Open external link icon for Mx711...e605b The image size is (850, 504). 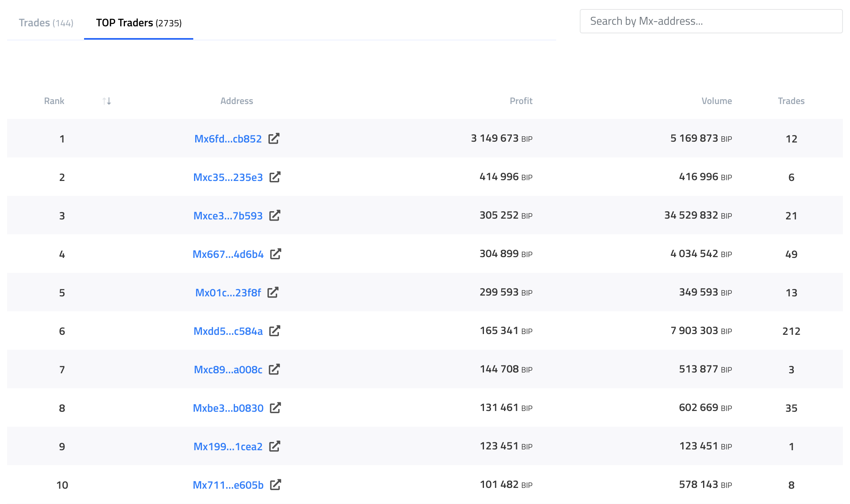click(x=276, y=485)
